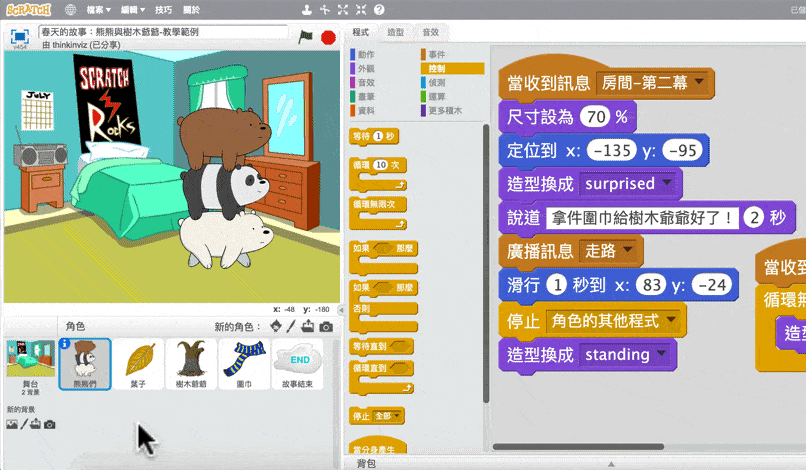Click the project title field
The image size is (806, 470).
point(163,32)
